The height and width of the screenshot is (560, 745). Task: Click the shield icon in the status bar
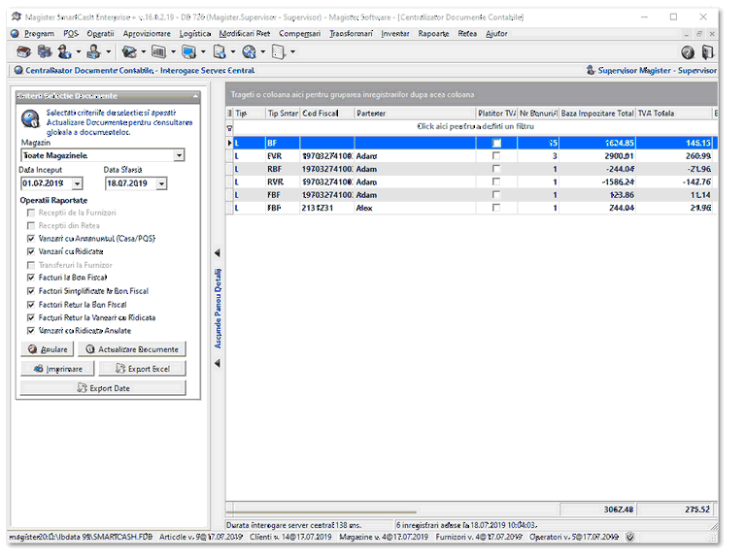[x=630, y=538]
